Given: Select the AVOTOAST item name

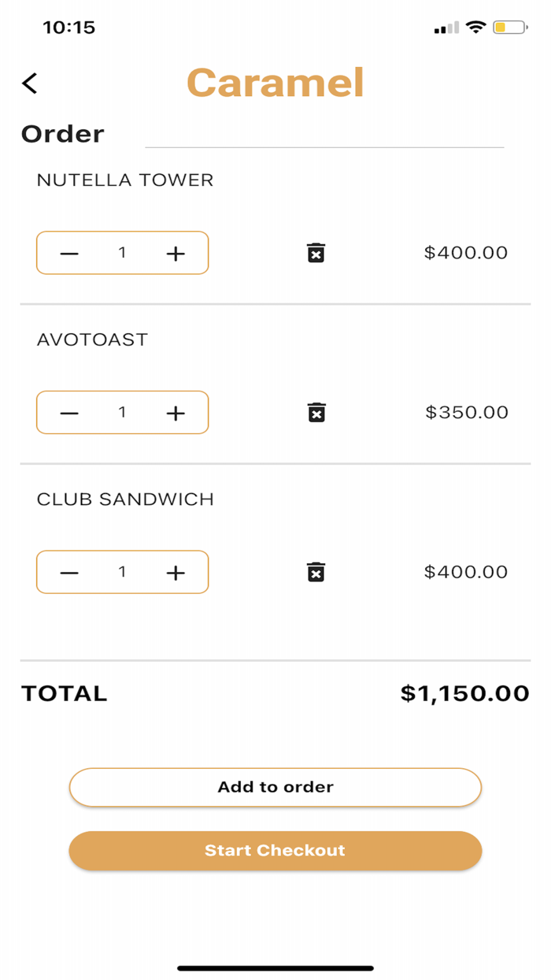Looking at the screenshot, I should pos(92,340).
